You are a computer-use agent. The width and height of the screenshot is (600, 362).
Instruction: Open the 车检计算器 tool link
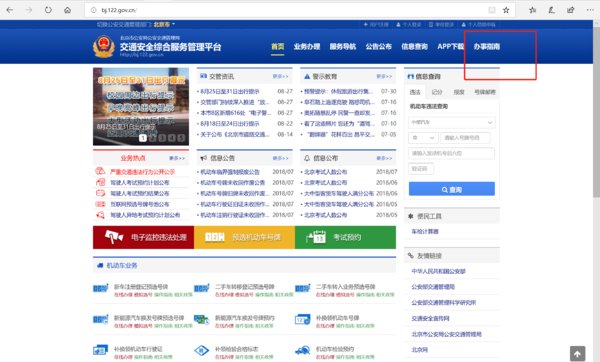pyautogui.click(x=425, y=232)
